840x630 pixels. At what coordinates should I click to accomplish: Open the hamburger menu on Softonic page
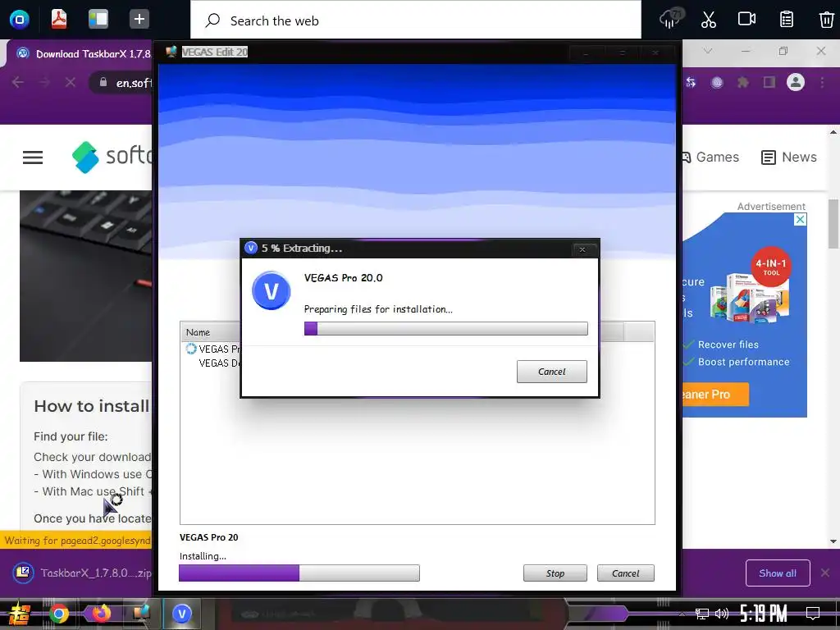click(x=33, y=157)
